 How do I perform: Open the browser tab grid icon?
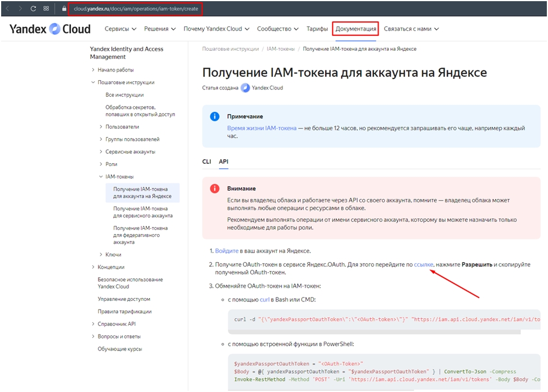point(46,9)
